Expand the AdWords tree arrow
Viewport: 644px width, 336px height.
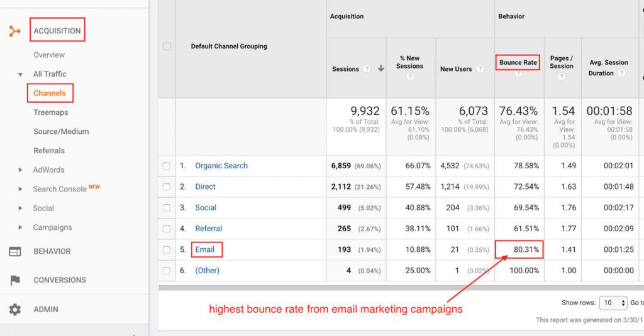(x=20, y=170)
